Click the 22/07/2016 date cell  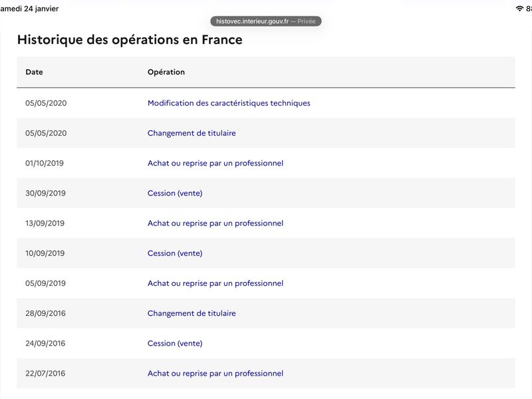tap(45, 374)
